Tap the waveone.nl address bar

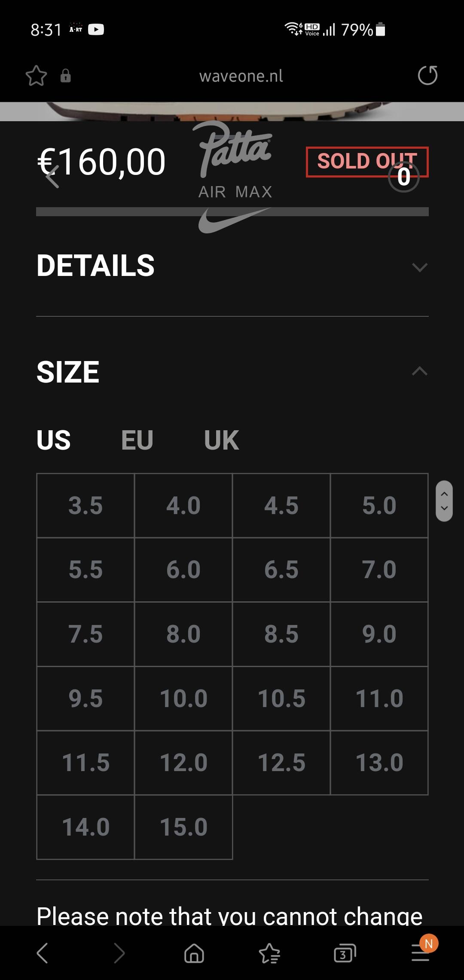point(241,76)
